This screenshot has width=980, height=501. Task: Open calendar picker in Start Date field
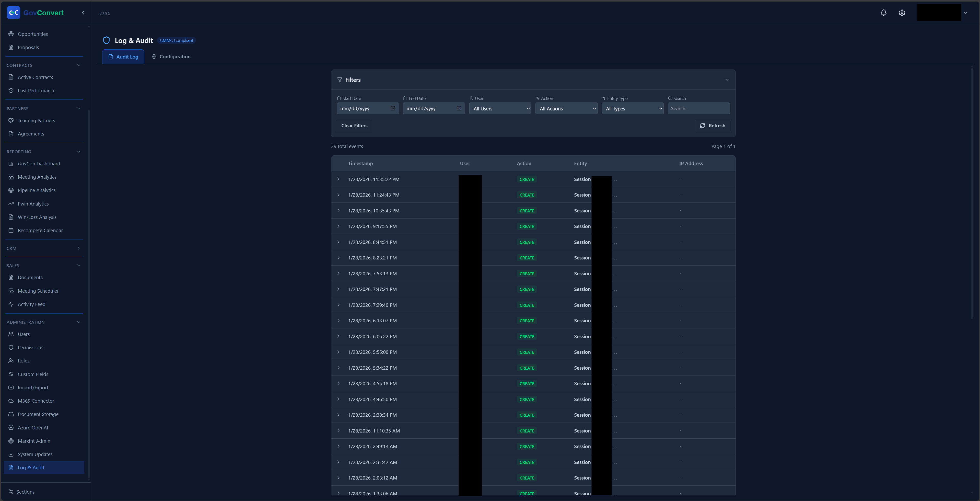393,108
